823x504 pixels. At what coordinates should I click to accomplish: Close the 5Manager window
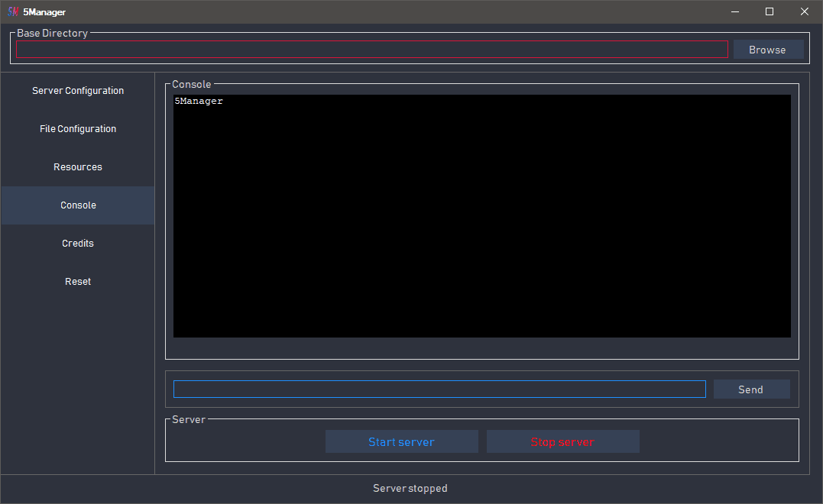pos(805,11)
